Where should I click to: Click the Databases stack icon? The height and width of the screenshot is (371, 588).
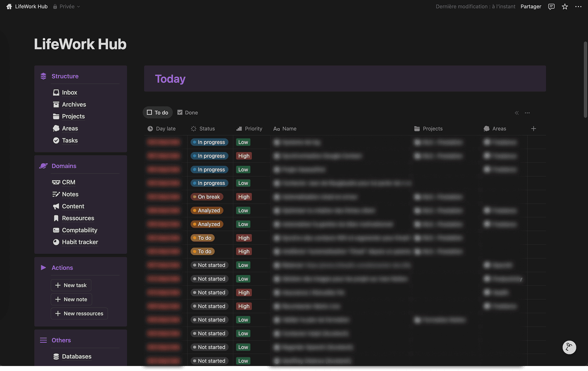[x=56, y=357]
